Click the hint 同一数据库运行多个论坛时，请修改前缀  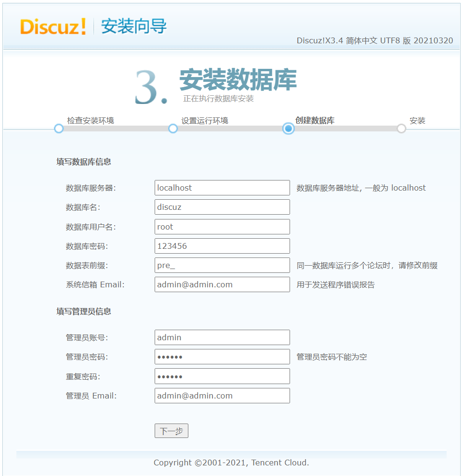click(x=367, y=266)
